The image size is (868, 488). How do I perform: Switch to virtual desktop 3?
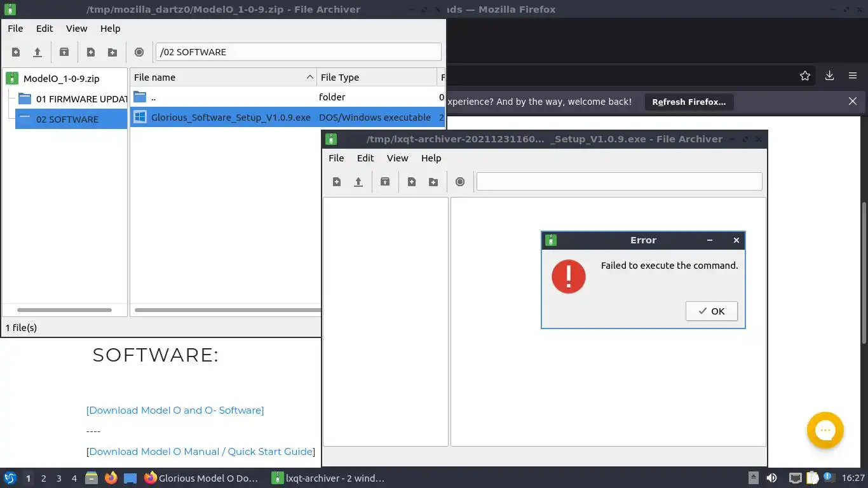pos(58,478)
